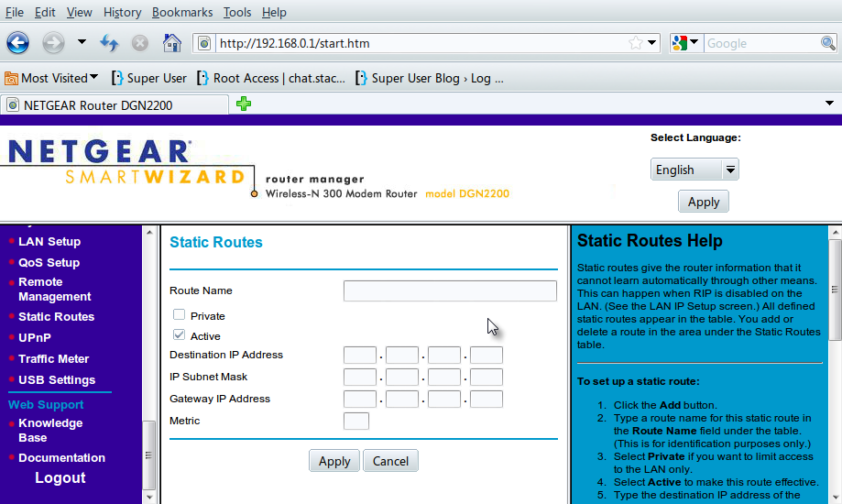Image resolution: width=842 pixels, height=504 pixels.
Task: Open the Edit menu
Action: (x=45, y=12)
